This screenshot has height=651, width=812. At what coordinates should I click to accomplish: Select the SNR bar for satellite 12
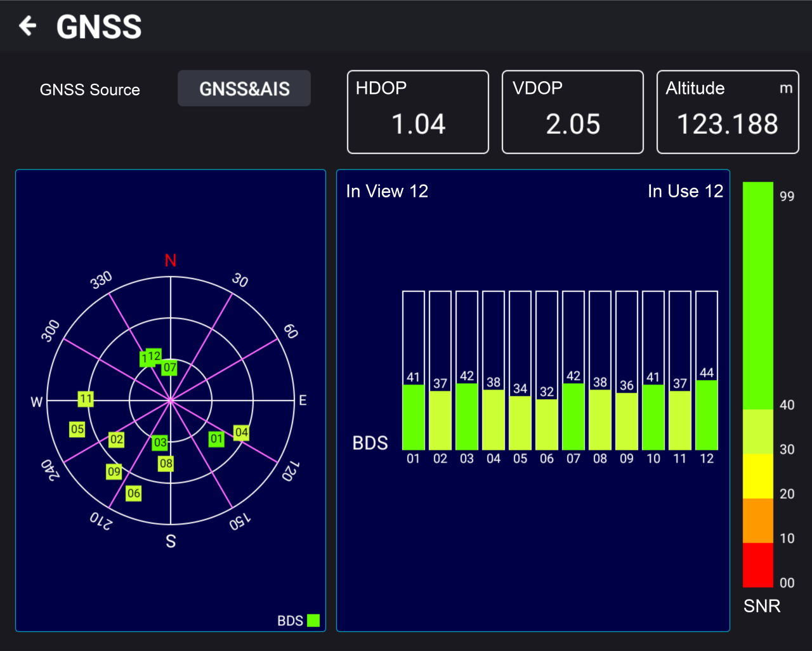[707, 371]
